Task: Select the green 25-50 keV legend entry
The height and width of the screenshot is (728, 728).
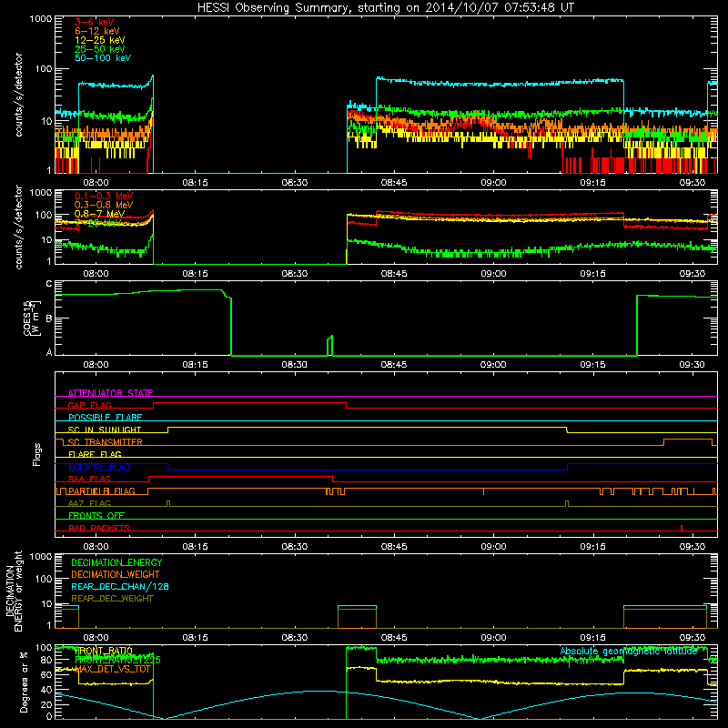Action: 100,49
